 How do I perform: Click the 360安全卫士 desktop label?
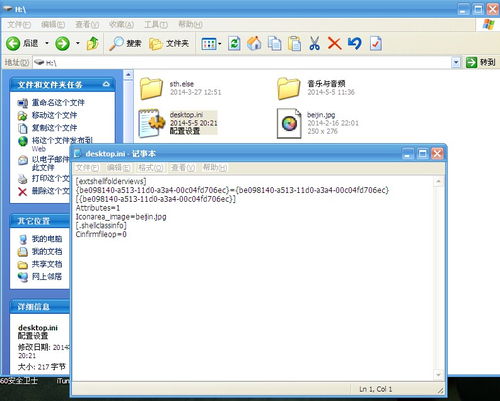(x=19, y=381)
